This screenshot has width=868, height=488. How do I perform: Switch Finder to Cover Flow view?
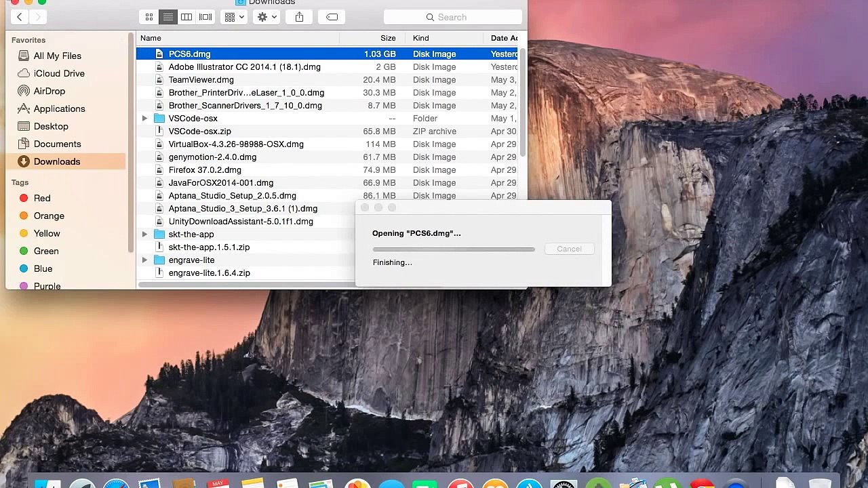click(x=205, y=17)
